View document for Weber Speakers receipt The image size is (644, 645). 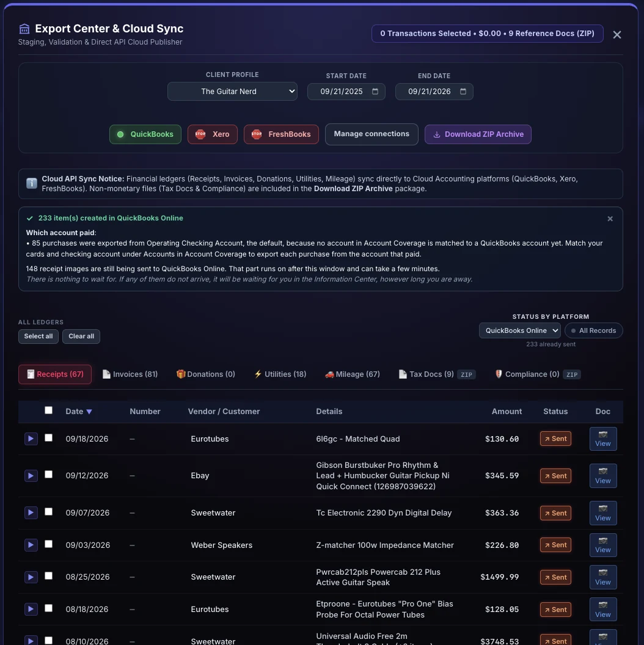click(603, 545)
